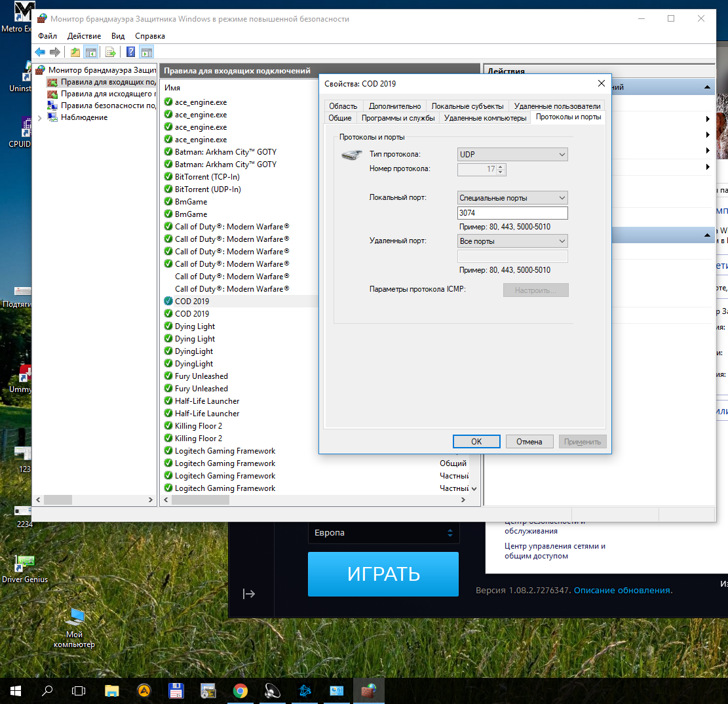Open the 'Мой компьютер' desktop icon
This screenshot has width=728, height=704.
(x=74, y=628)
